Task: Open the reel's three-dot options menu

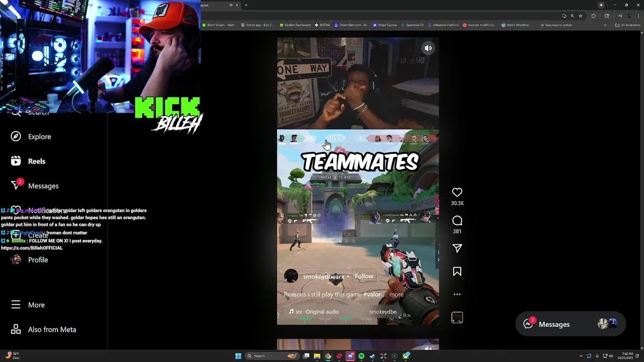Action: pyautogui.click(x=457, y=295)
